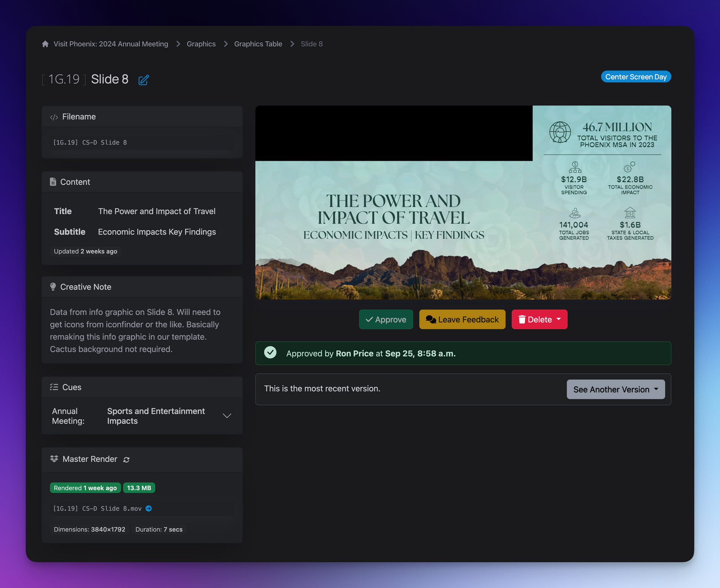Click the Center Screen Day badge

(x=636, y=77)
